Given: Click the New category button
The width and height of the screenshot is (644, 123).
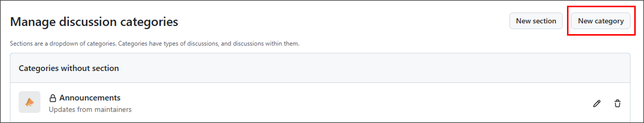Looking at the screenshot, I should pyautogui.click(x=601, y=21).
